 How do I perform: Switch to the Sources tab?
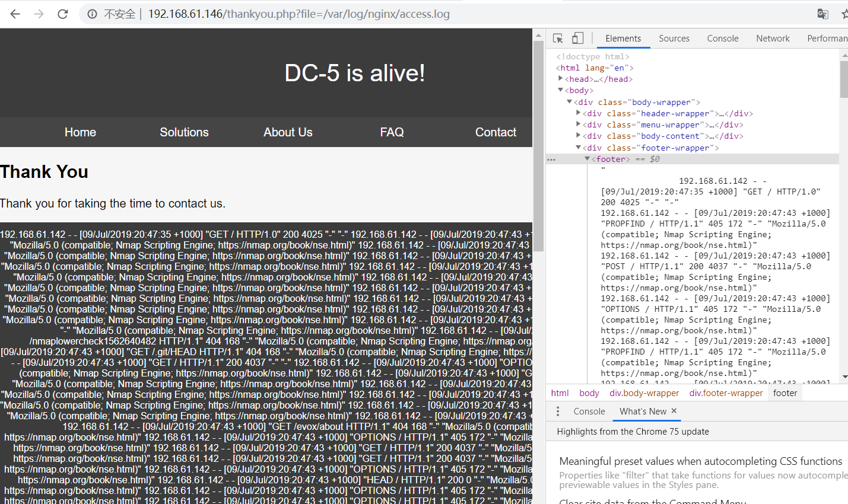point(674,39)
